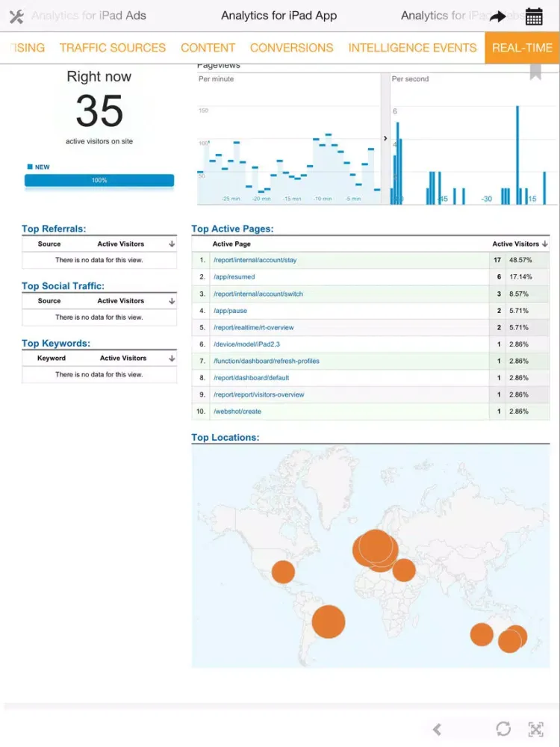Select Analytics for iPad App profile title
This screenshot has width=560, height=747.
[x=279, y=16]
